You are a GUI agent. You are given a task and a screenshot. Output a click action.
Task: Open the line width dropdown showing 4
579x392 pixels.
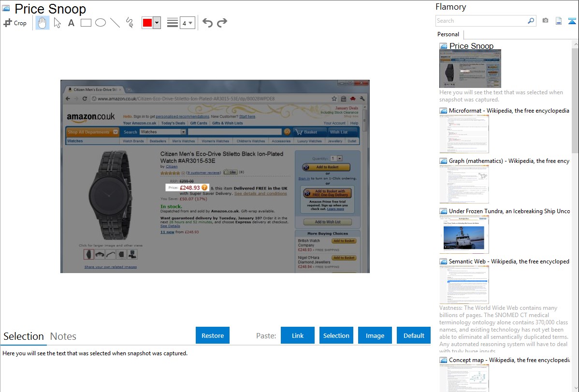(187, 23)
